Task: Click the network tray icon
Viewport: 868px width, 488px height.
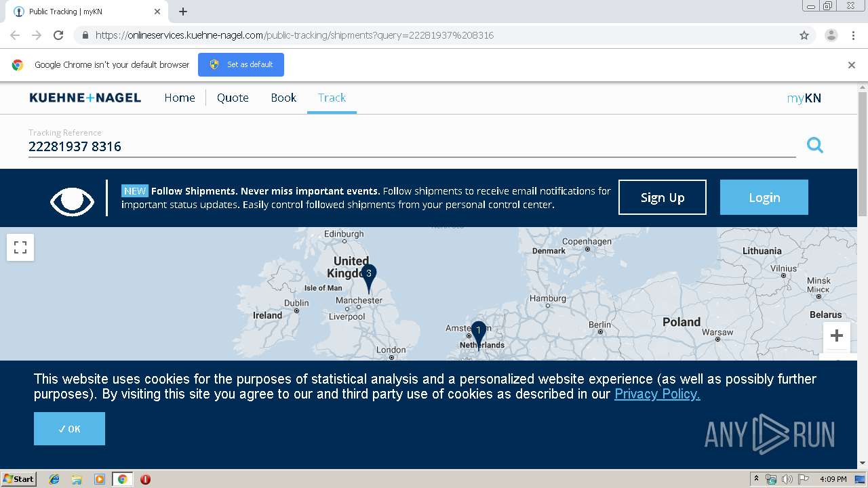Action: (771, 479)
